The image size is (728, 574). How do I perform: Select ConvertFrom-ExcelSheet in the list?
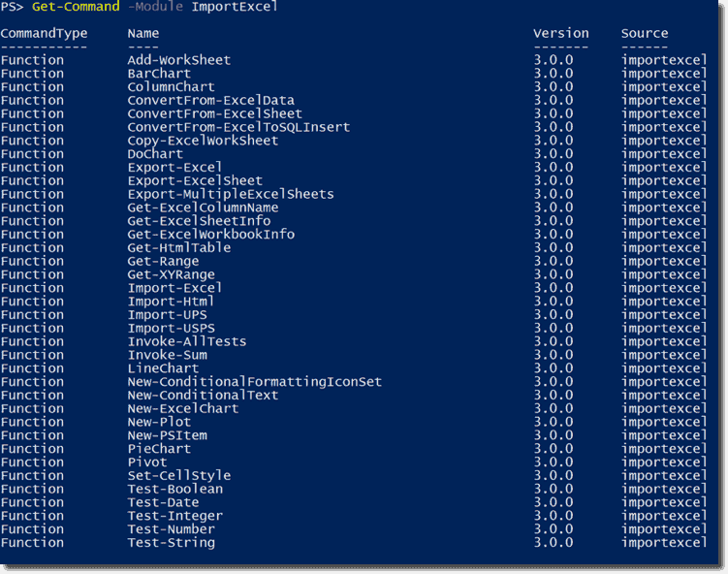pos(214,113)
